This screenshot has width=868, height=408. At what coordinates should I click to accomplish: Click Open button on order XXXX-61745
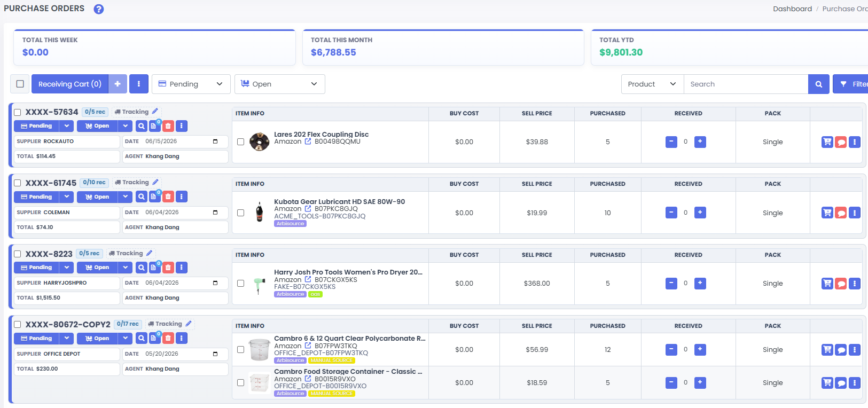[x=97, y=197]
